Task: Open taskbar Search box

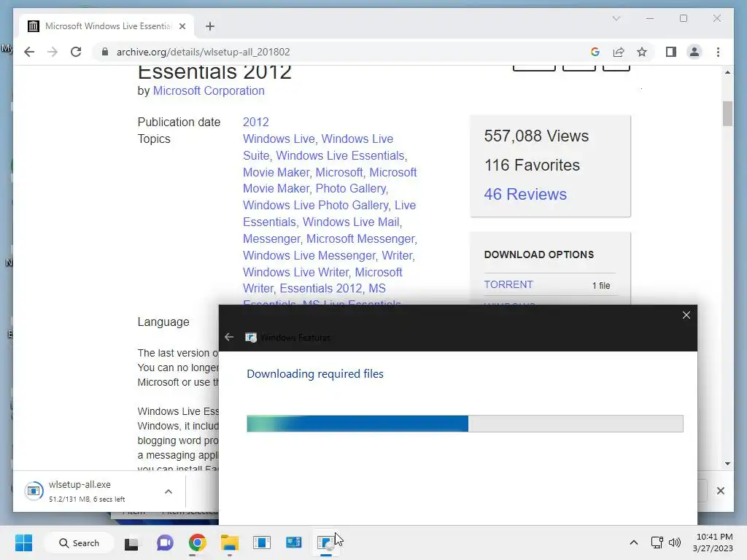Action: tap(79, 542)
